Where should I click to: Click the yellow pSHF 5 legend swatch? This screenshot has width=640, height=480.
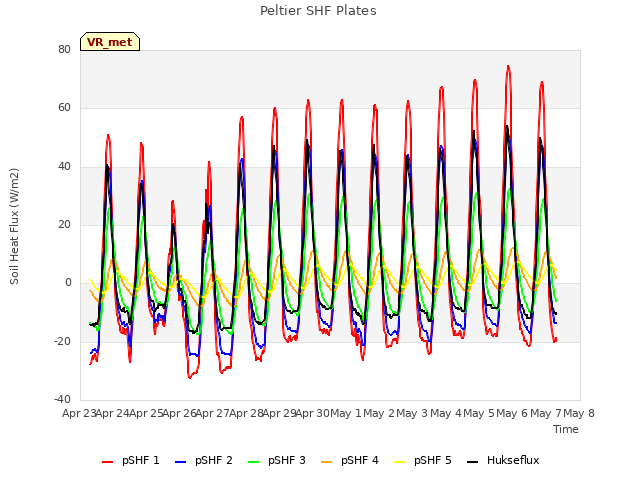click(x=400, y=462)
